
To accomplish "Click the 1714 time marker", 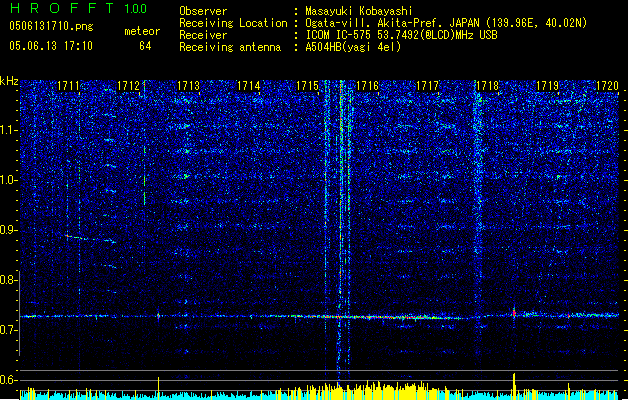I will (x=248, y=86).
